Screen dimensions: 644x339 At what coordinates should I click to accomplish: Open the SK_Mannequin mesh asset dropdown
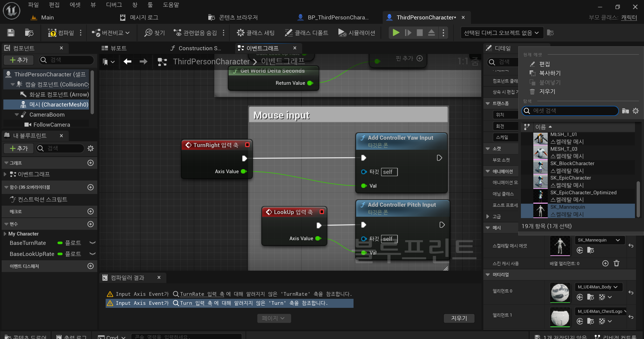tap(599, 240)
